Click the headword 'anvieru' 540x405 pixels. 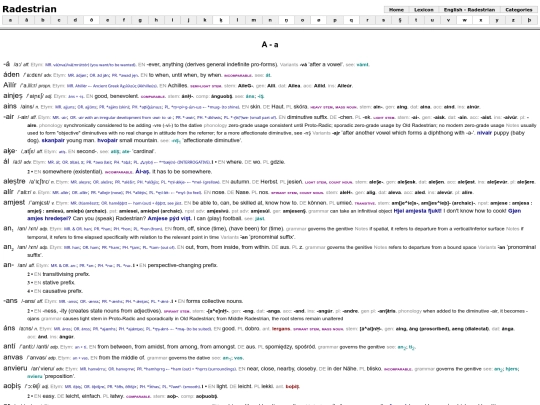tap(15, 368)
